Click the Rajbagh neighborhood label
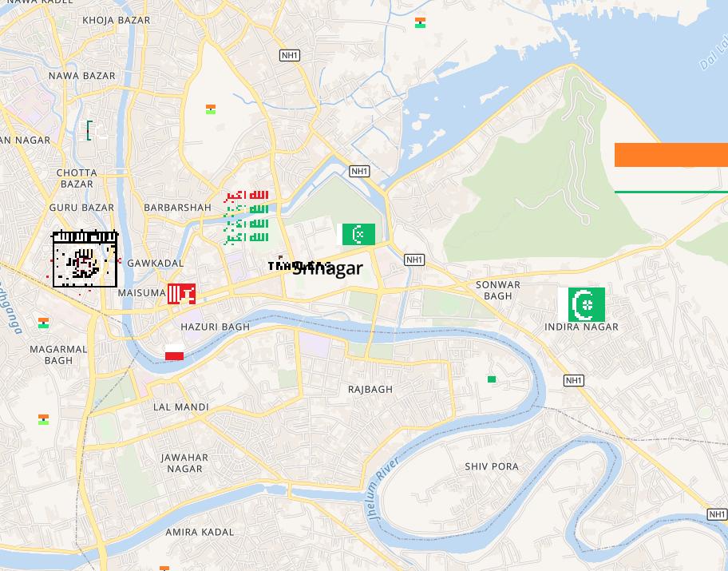The height and width of the screenshot is (571, 728). coord(370,390)
